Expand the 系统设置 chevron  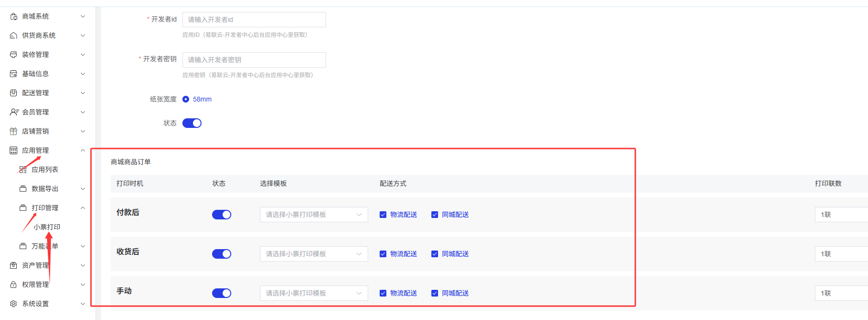pyautogui.click(x=83, y=304)
